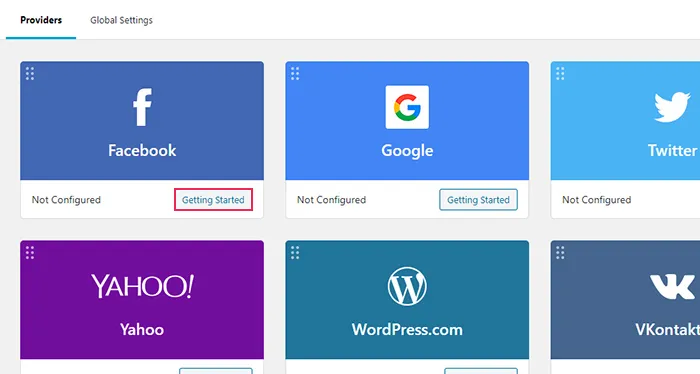Click the drag handle on Yahoo card

(x=30, y=253)
